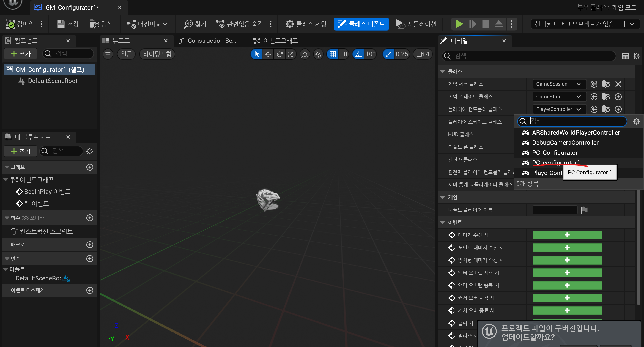Collapse the 클래스 section
Screen dimensions: 644x347
pyautogui.click(x=443, y=72)
